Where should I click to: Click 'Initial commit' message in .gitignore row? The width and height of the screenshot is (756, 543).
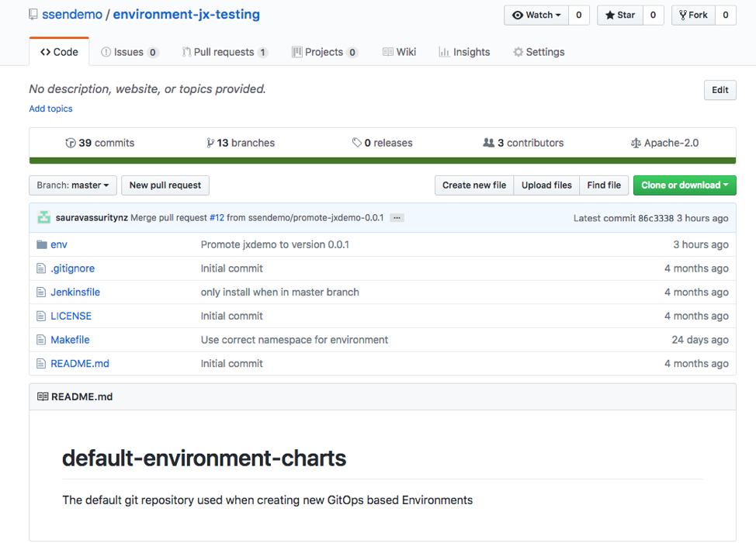[232, 268]
